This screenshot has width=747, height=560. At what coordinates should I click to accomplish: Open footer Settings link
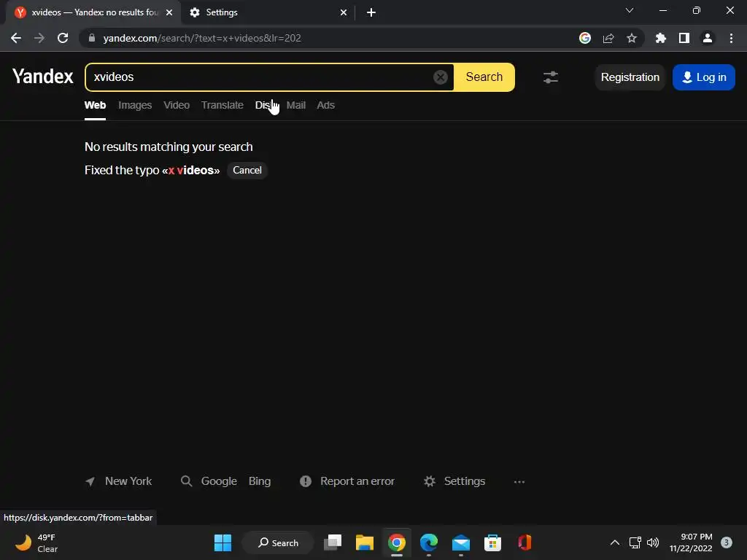(454, 481)
